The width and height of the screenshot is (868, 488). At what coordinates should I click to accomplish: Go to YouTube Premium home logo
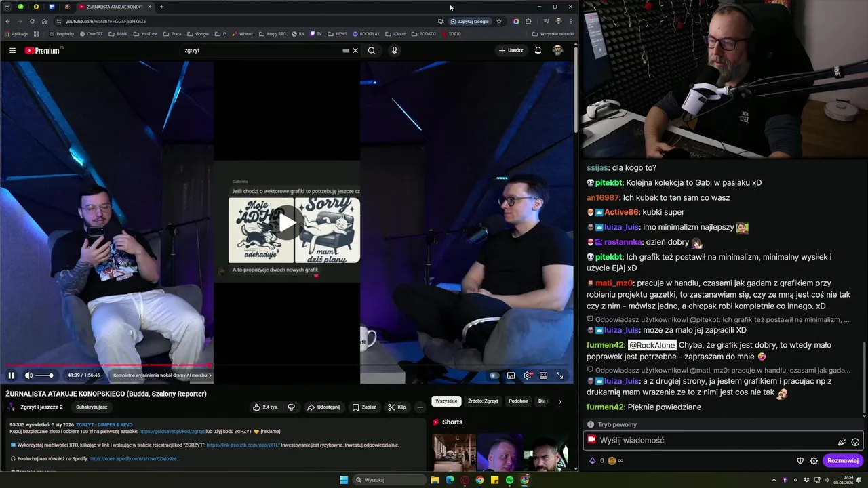pos(43,50)
